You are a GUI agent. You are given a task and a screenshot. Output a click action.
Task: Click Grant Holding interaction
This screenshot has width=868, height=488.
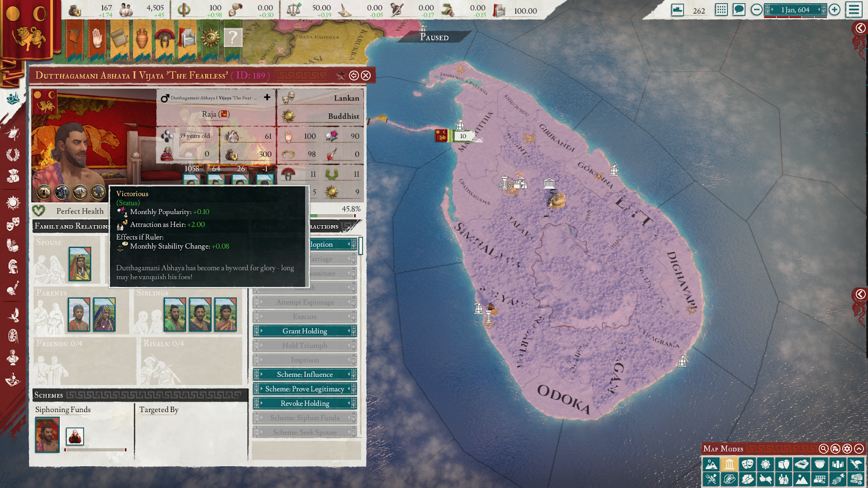coord(305,331)
